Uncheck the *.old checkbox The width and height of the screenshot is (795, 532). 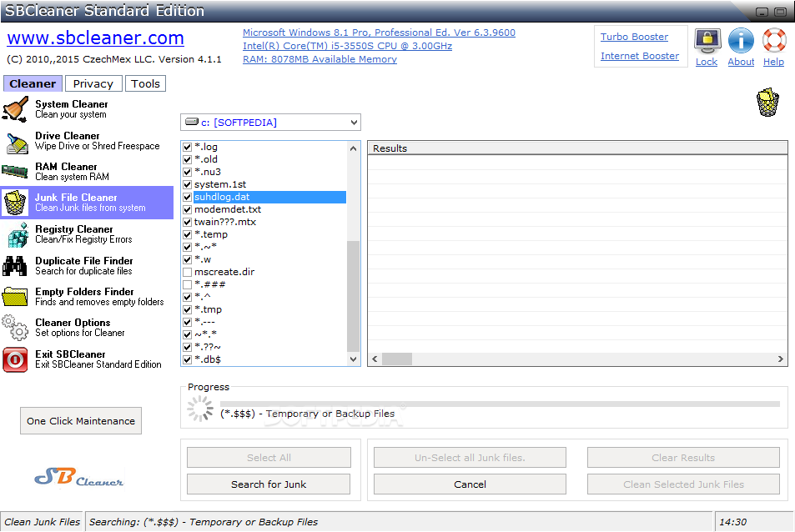point(187,159)
